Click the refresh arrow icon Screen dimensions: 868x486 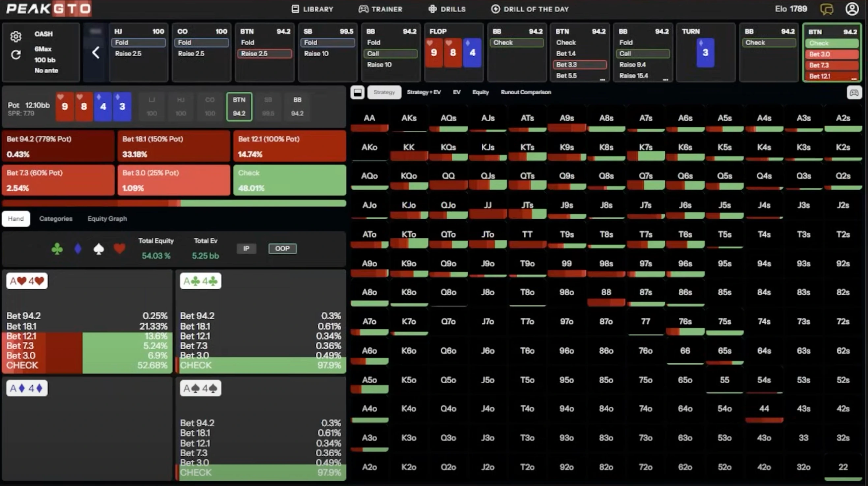[15, 55]
